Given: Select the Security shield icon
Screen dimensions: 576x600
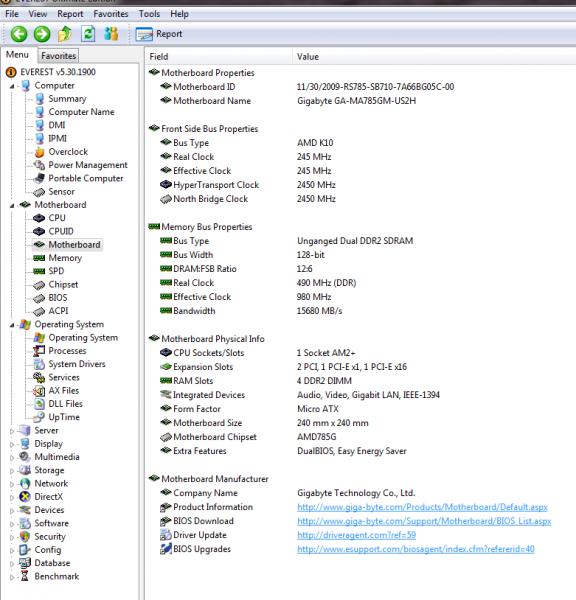Looking at the screenshot, I should click(x=25, y=536).
